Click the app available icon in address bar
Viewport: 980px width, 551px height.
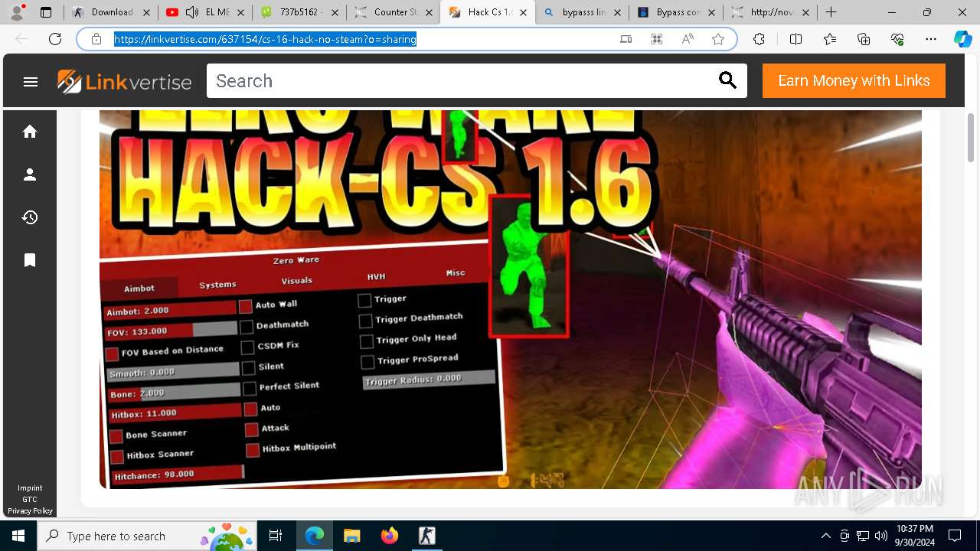626,39
